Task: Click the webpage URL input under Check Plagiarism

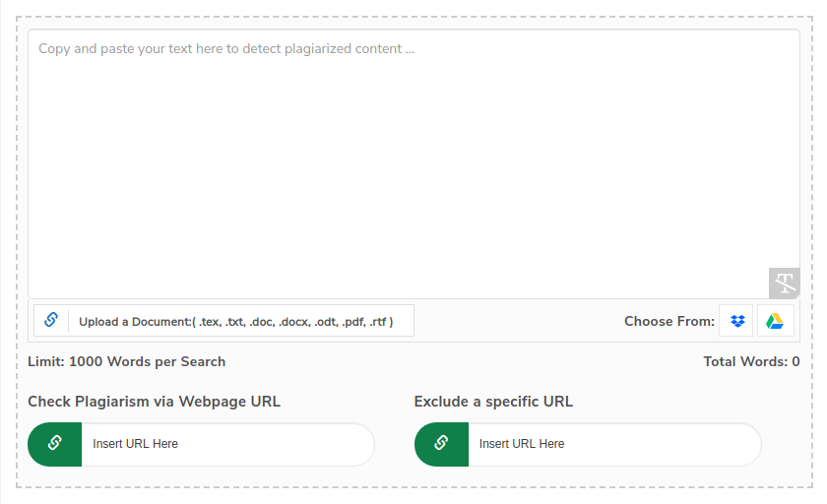Action: coord(227,444)
